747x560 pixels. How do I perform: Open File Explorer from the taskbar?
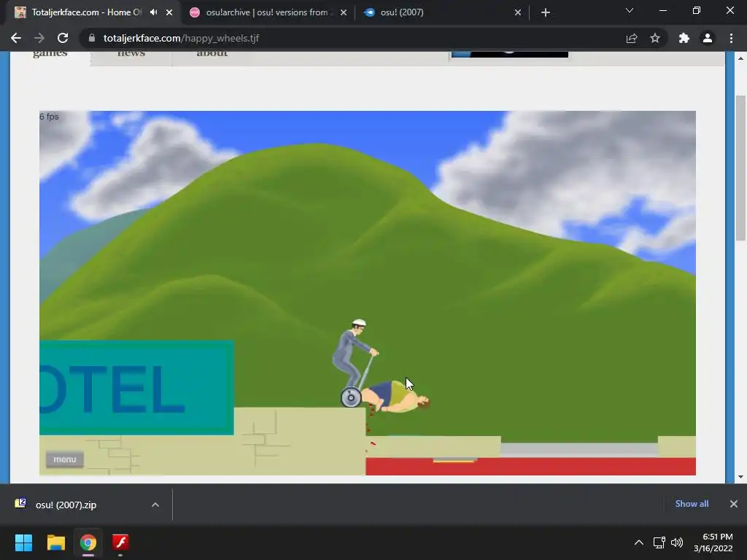55,542
